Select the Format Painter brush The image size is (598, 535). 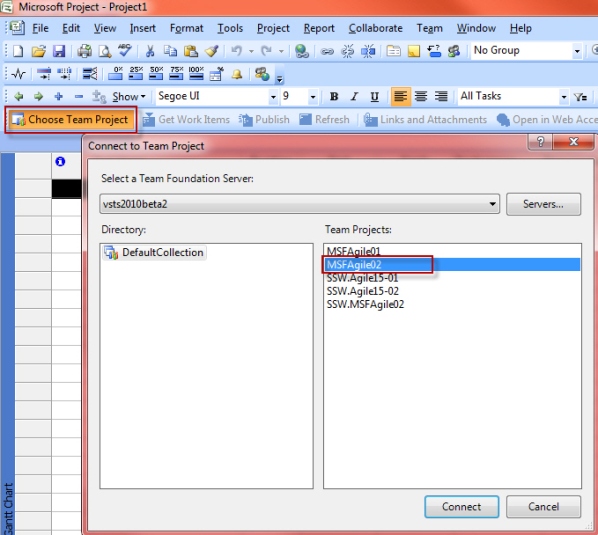211,51
